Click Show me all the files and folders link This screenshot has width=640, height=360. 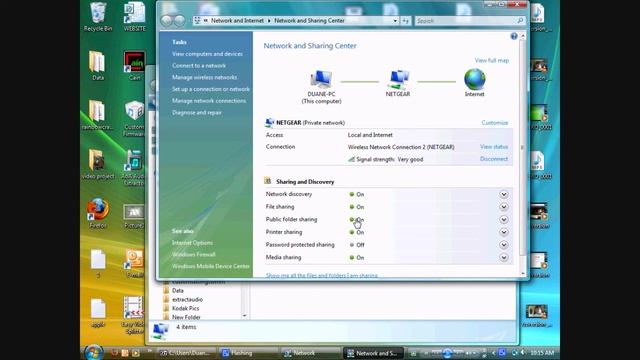coord(322,276)
